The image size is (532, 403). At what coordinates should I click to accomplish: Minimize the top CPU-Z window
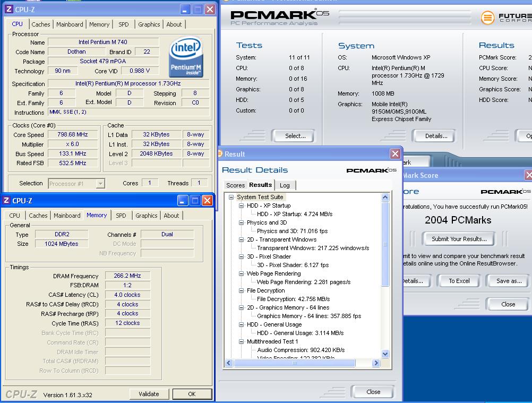click(x=185, y=10)
